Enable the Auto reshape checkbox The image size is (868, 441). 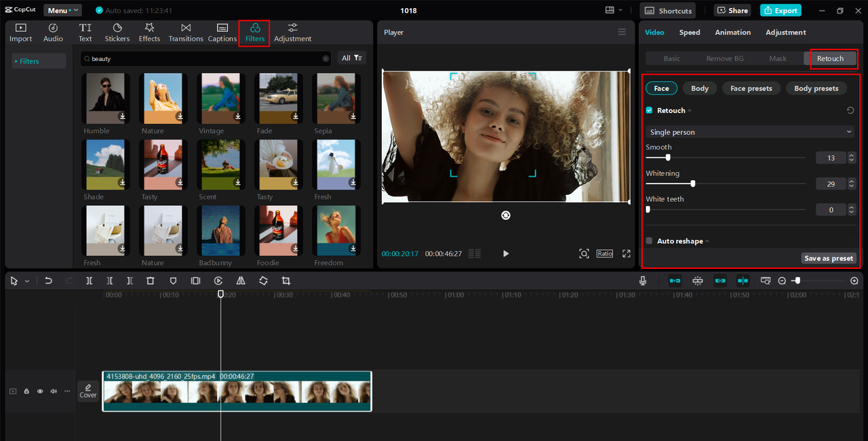click(x=649, y=241)
